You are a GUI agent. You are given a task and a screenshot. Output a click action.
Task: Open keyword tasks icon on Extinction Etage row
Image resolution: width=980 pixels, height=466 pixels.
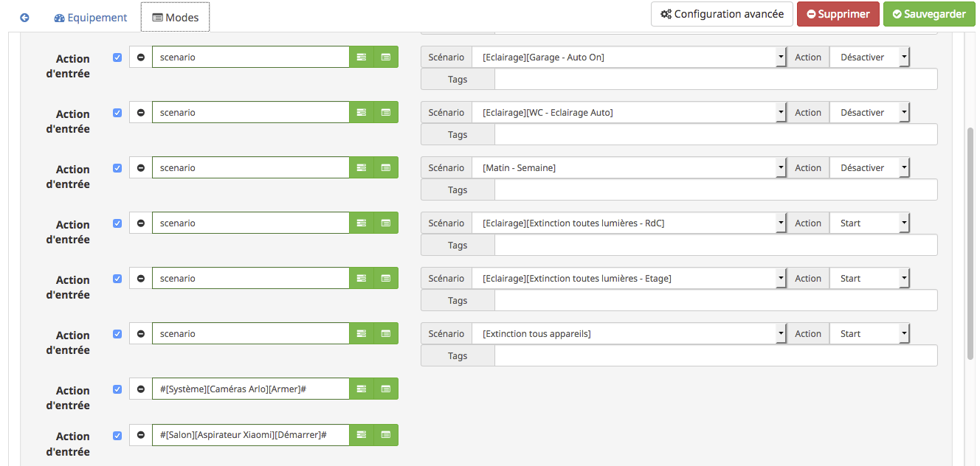click(362, 278)
